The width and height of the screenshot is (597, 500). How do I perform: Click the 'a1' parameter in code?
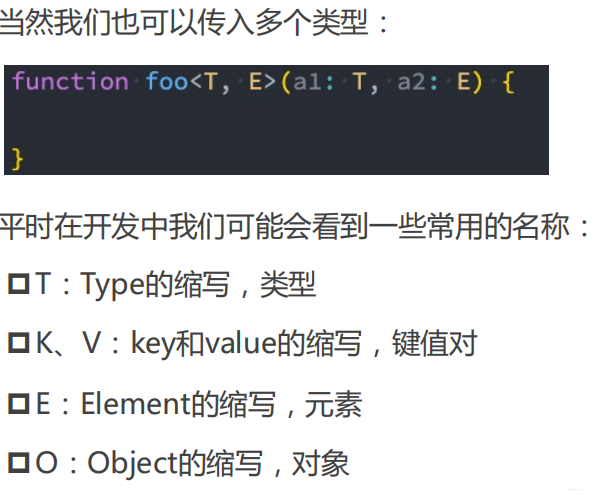click(x=308, y=82)
